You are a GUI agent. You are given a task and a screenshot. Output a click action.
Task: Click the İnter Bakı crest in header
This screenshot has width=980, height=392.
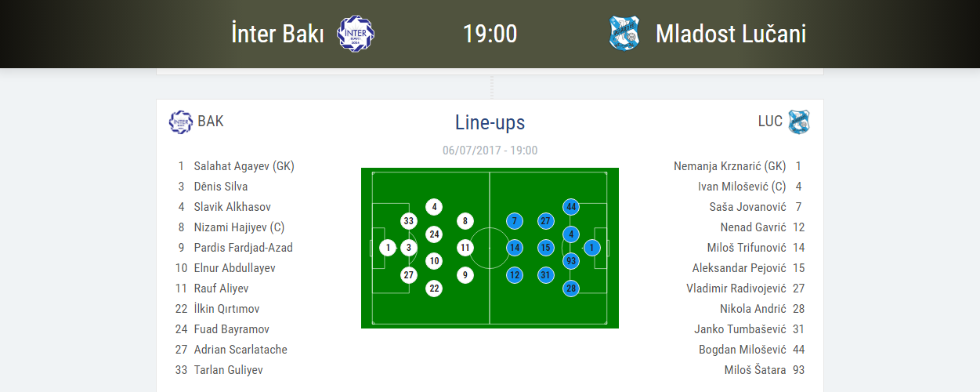(x=356, y=34)
